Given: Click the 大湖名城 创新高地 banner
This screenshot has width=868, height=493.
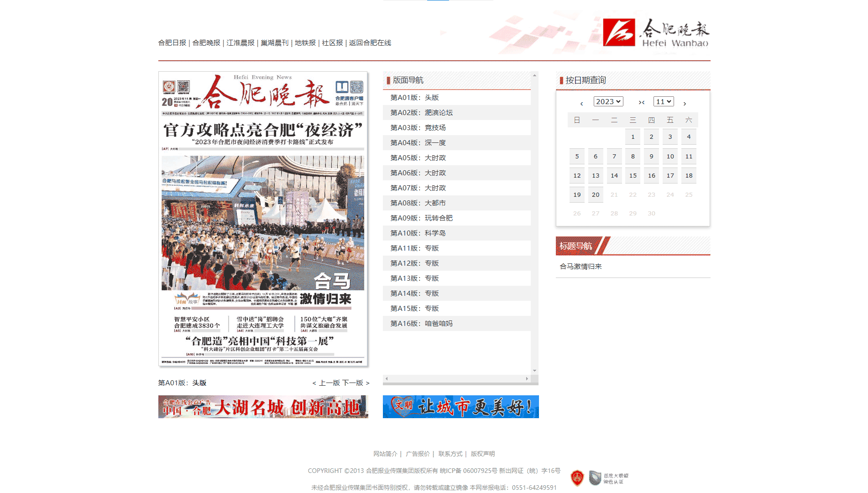Looking at the screenshot, I should pyautogui.click(x=263, y=407).
